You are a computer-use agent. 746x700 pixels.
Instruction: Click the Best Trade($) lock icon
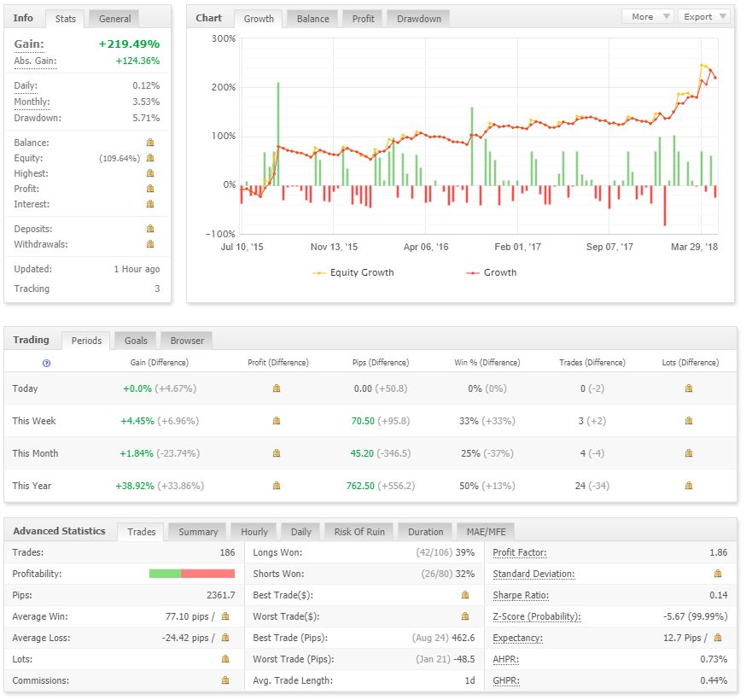pos(465,595)
